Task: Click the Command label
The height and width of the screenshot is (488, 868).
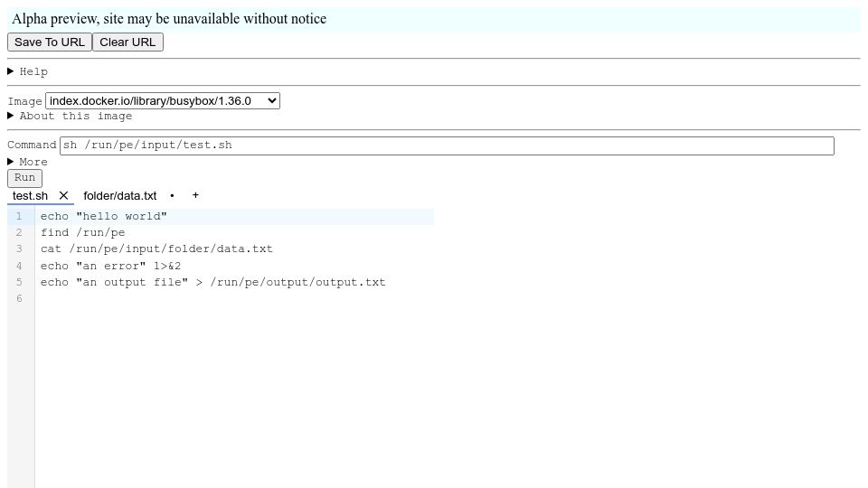Action: coord(33,145)
